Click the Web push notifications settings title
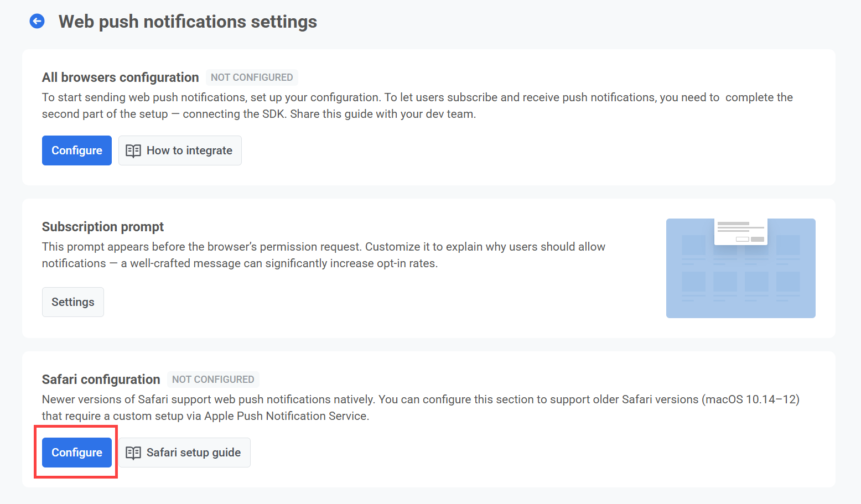This screenshot has height=504, width=861. coord(188,22)
